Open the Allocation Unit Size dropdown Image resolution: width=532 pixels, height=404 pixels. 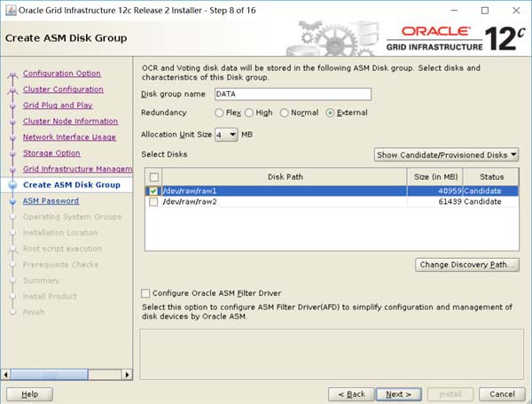click(226, 135)
